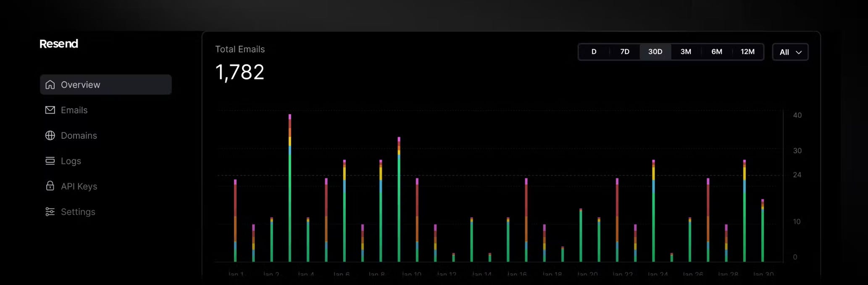Select the Overview home icon
This screenshot has width=868, height=285.
(x=50, y=84)
